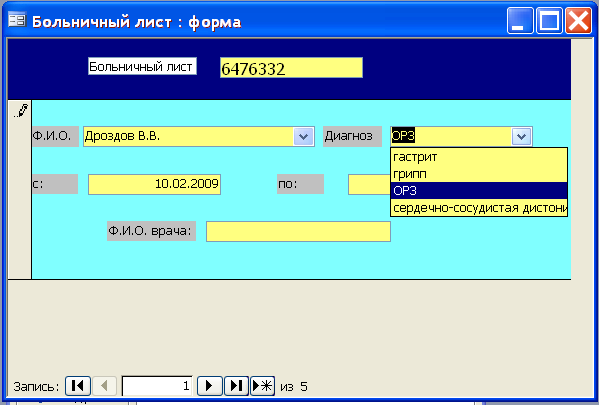The height and width of the screenshot is (405, 599).
Task: Open the Ф.И.О. dropdown arrow
Action: point(304,136)
